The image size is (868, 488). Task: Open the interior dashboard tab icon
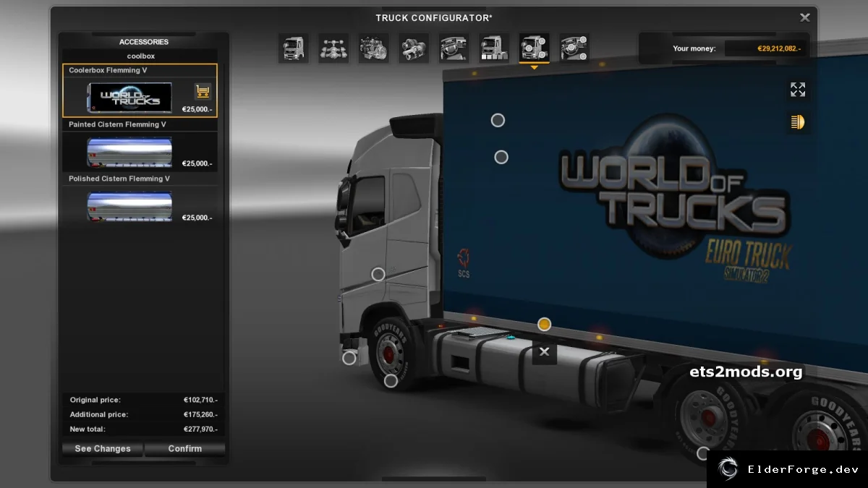[454, 48]
